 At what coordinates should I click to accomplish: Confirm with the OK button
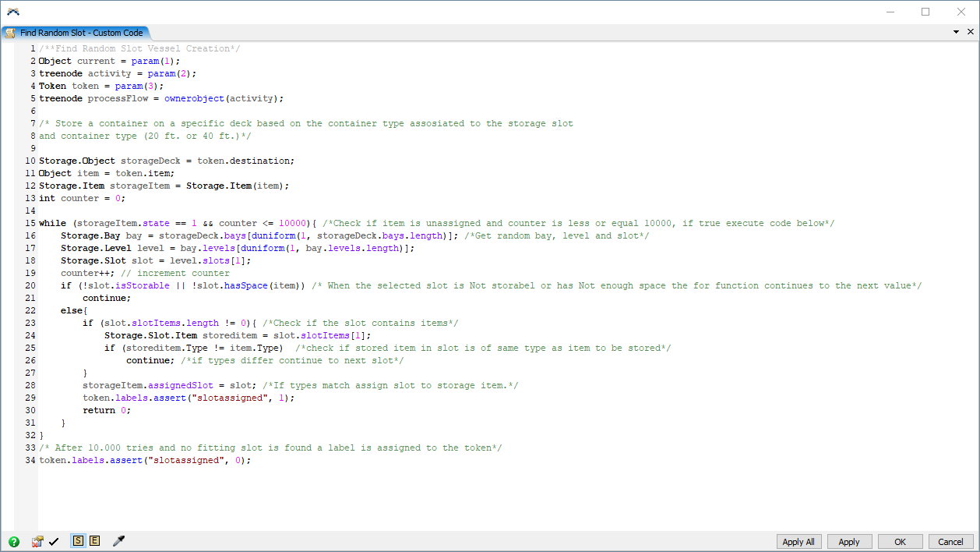coord(900,542)
